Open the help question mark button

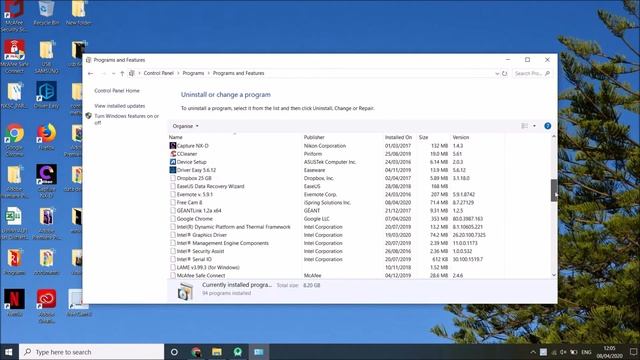point(548,126)
